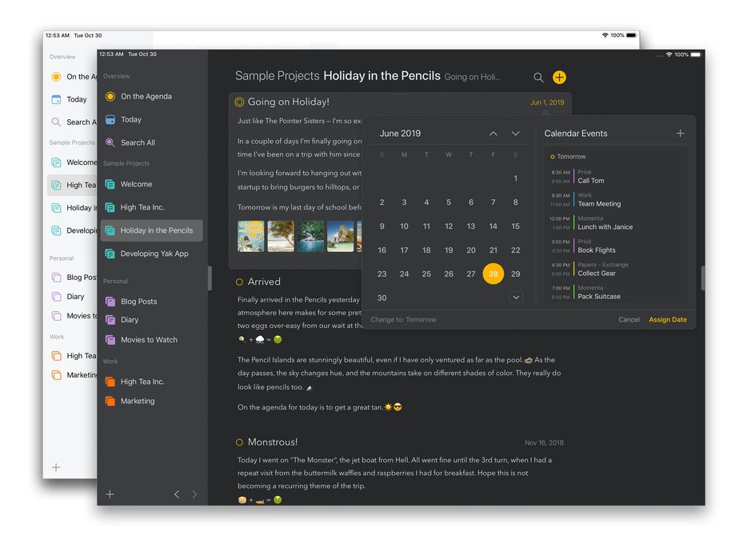Toggle agenda circle on Arrived note

[x=239, y=282]
